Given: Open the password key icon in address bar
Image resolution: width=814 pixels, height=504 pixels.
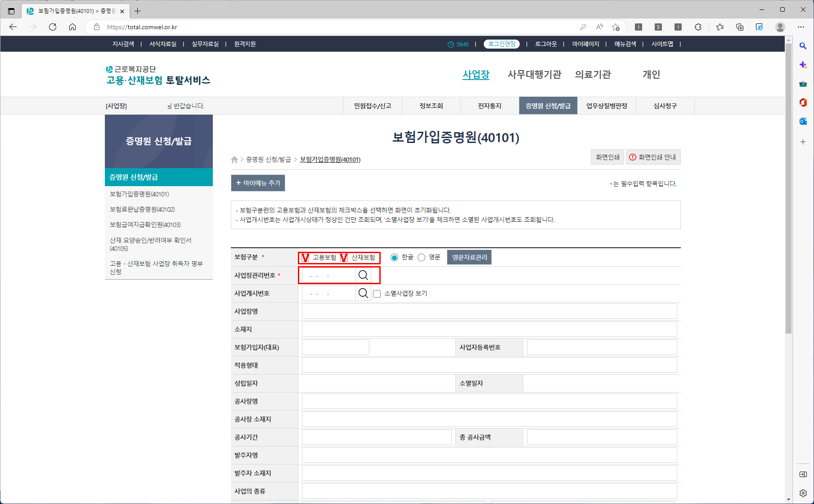Looking at the screenshot, I should click(583, 27).
